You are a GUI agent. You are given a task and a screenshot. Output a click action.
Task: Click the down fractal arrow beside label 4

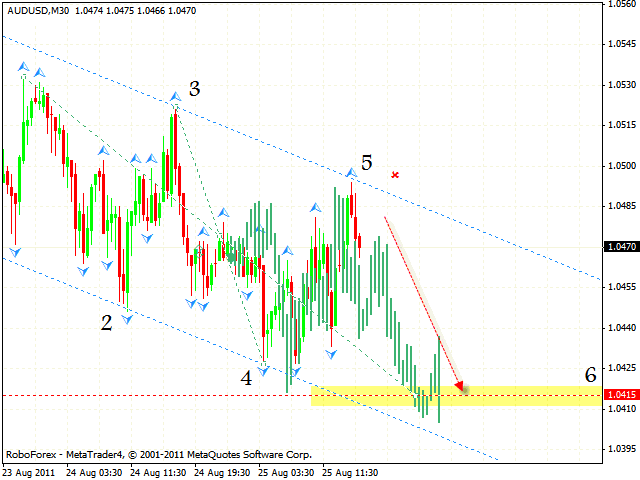coord(263,371)
